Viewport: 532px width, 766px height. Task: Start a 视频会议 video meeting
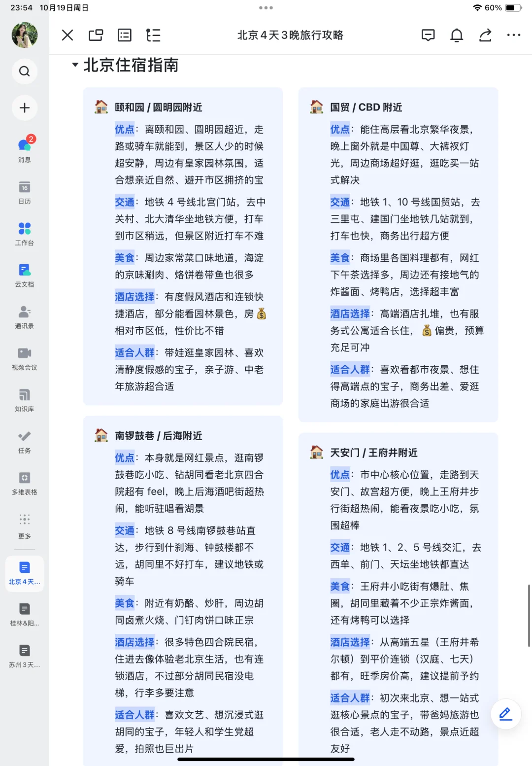24,357
